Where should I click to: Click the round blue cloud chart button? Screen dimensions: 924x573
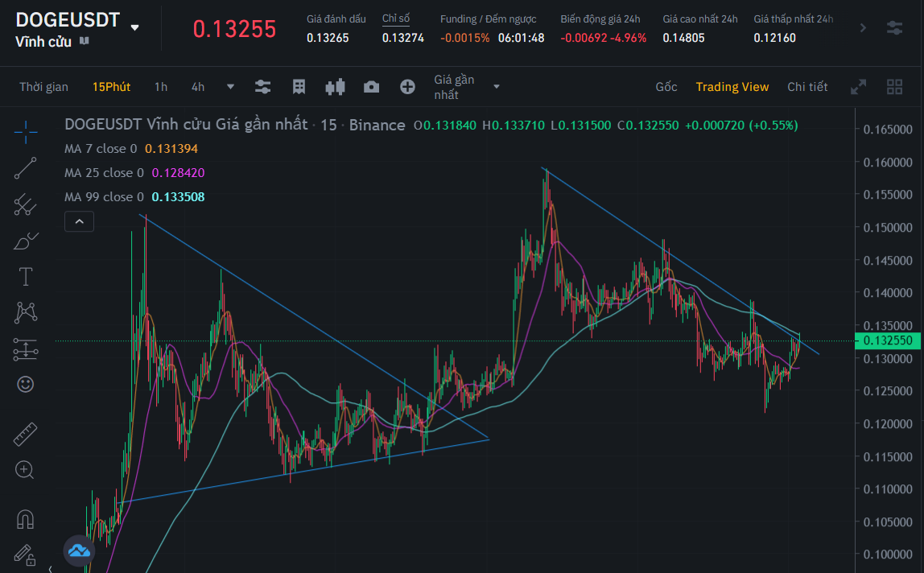[x=79, y=551]
